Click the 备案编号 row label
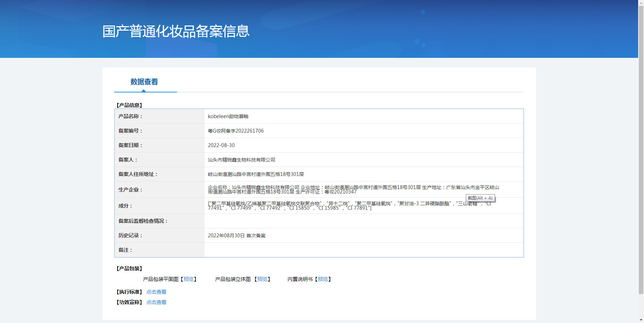This screenshot has width=644, height=323. coord(130,131)
